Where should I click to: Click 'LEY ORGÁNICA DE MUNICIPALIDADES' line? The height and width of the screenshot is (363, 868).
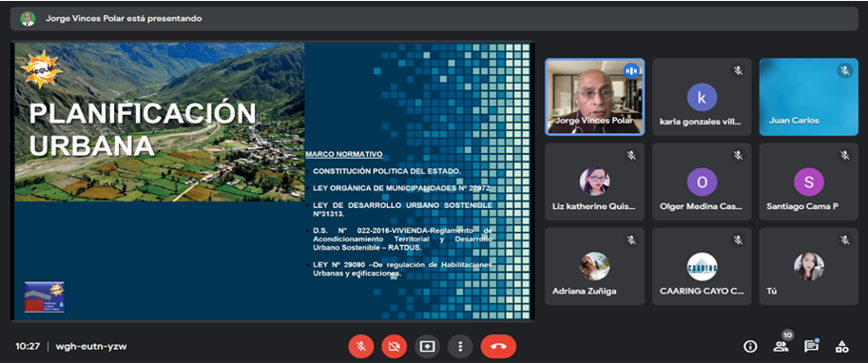coord(402,189)
